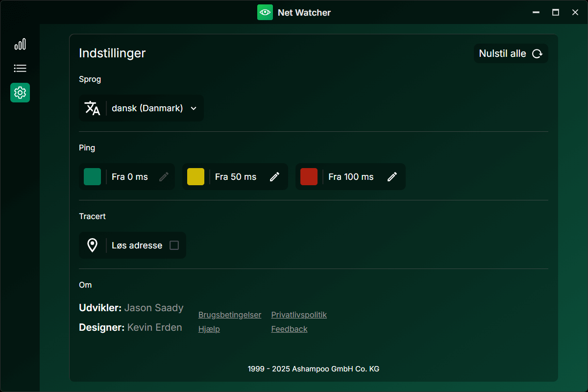The image size is (588, 392).
Task: Edit the Fra 100 ms threshold pencil
Action: point(392,177)
